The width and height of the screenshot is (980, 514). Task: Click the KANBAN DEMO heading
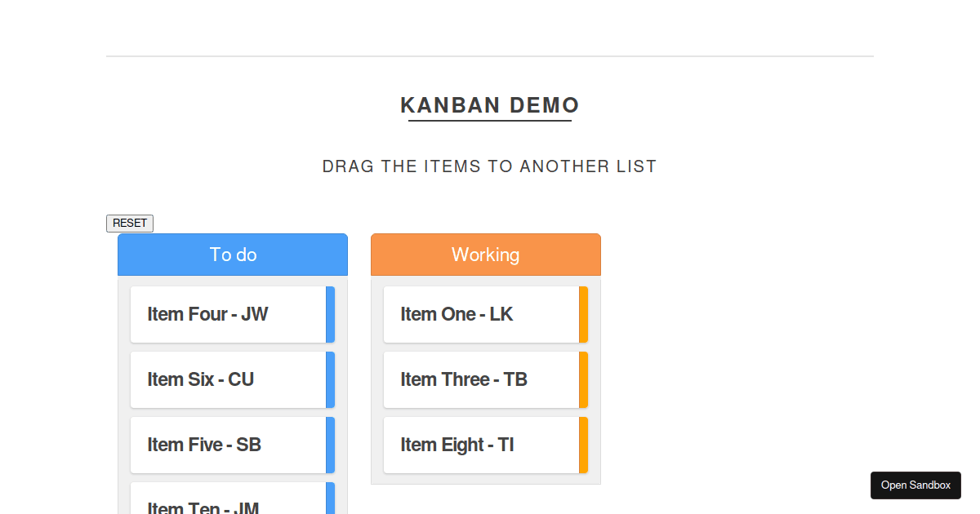point(489,105)
